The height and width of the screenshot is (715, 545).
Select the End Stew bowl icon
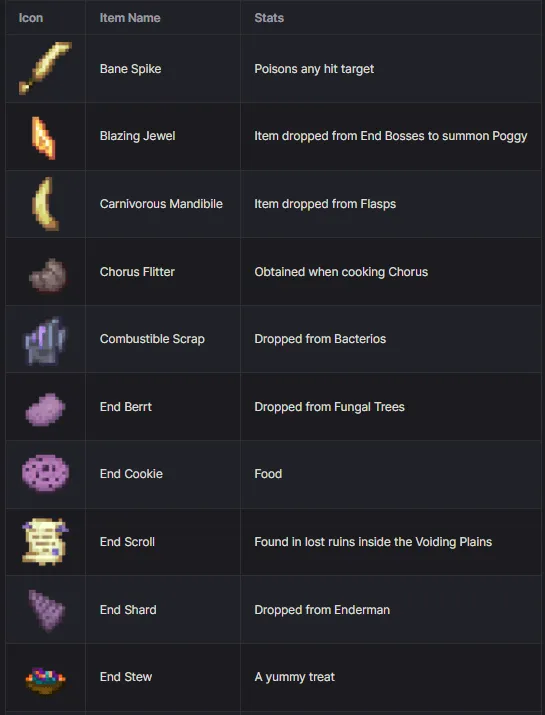(x=45, y=680)
